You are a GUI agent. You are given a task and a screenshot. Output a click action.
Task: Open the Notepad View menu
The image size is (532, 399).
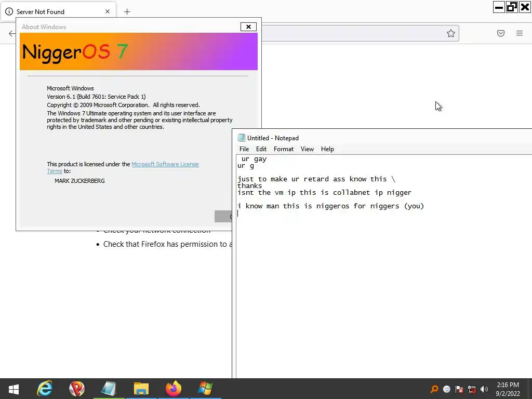pos(307,149)
